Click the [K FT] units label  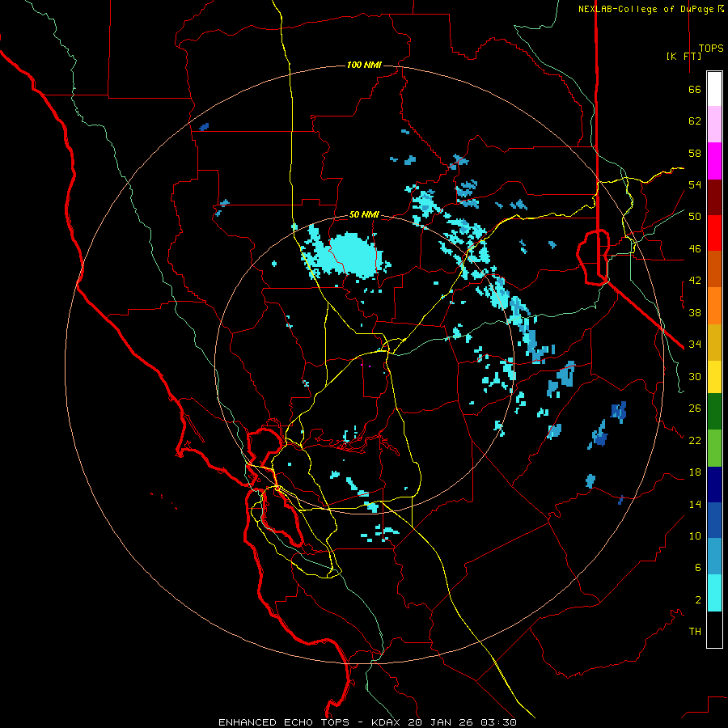coord(684,56)
